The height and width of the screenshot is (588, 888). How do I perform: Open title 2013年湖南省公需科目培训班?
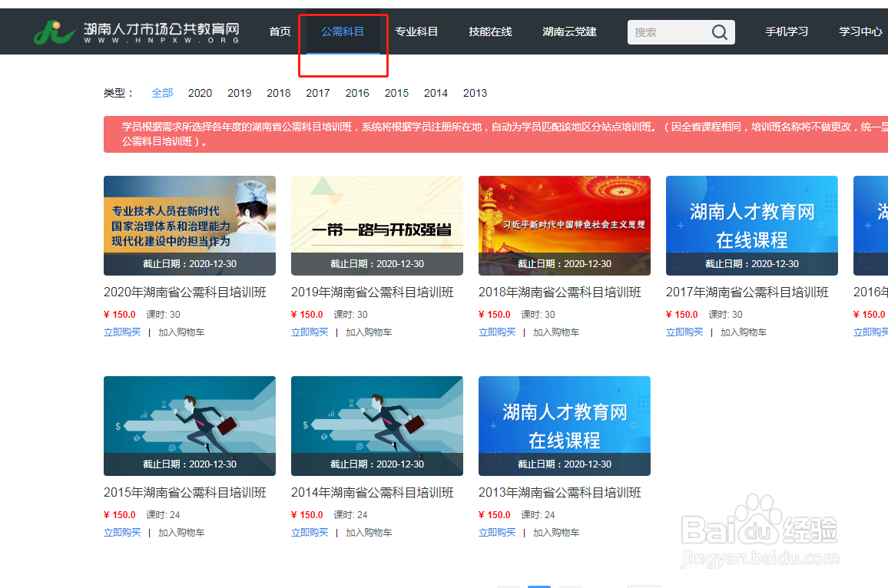pos(560,492)
